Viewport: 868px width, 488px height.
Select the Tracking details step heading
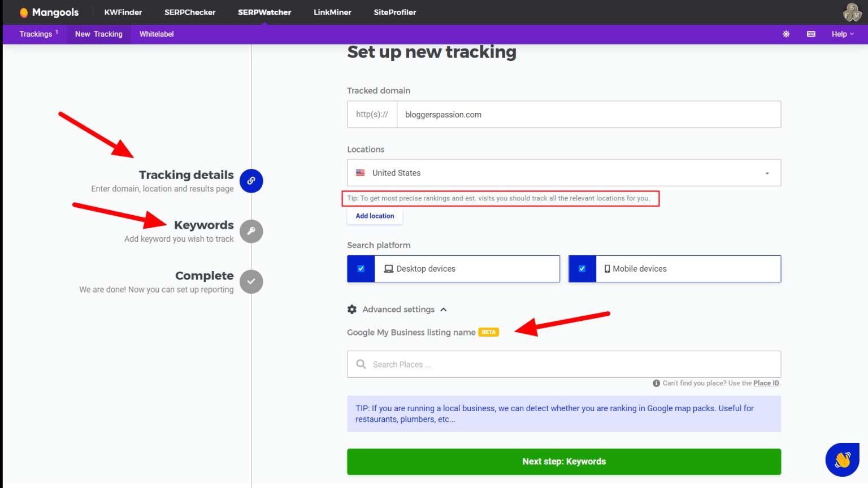click(186, 175)
